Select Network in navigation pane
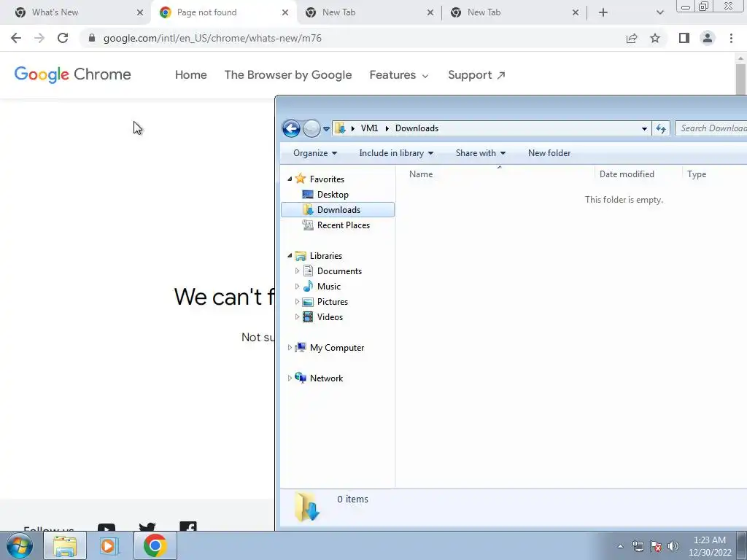This screenshot has height=560, width=747. tap(326, 378)
